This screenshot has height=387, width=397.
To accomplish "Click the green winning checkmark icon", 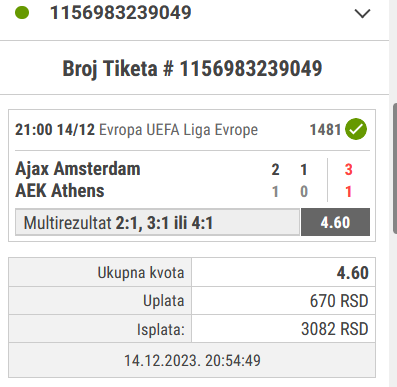I will (356, 129).
